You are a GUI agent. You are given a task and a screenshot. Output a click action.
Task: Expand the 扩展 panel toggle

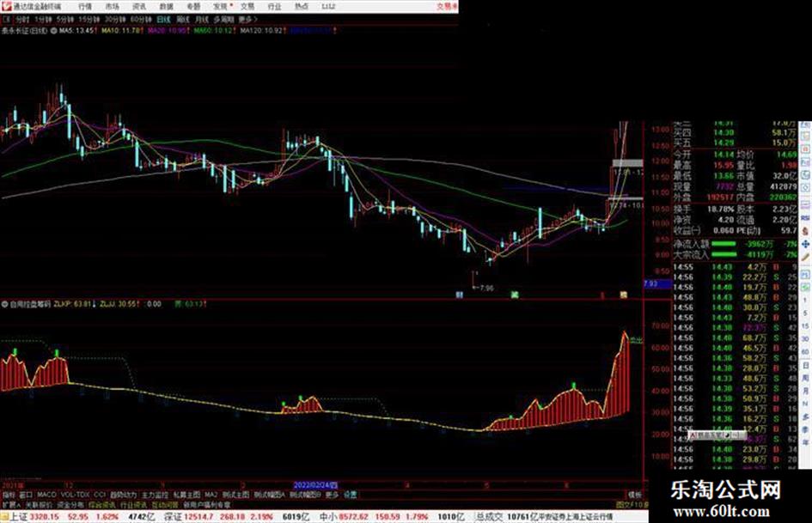click(x=11, y=505)
